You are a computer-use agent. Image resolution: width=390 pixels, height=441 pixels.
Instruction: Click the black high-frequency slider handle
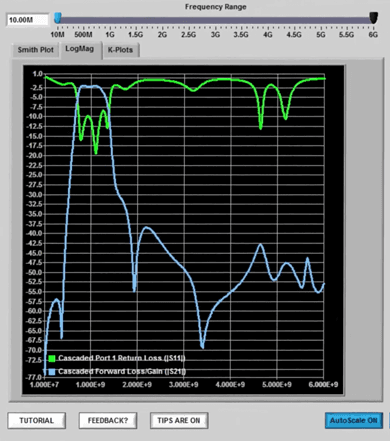point(374,18)
